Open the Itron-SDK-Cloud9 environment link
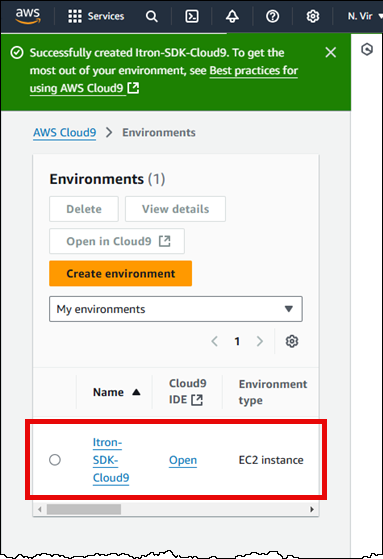Screen dimensions: 383x559 click(x=111, y=460)
